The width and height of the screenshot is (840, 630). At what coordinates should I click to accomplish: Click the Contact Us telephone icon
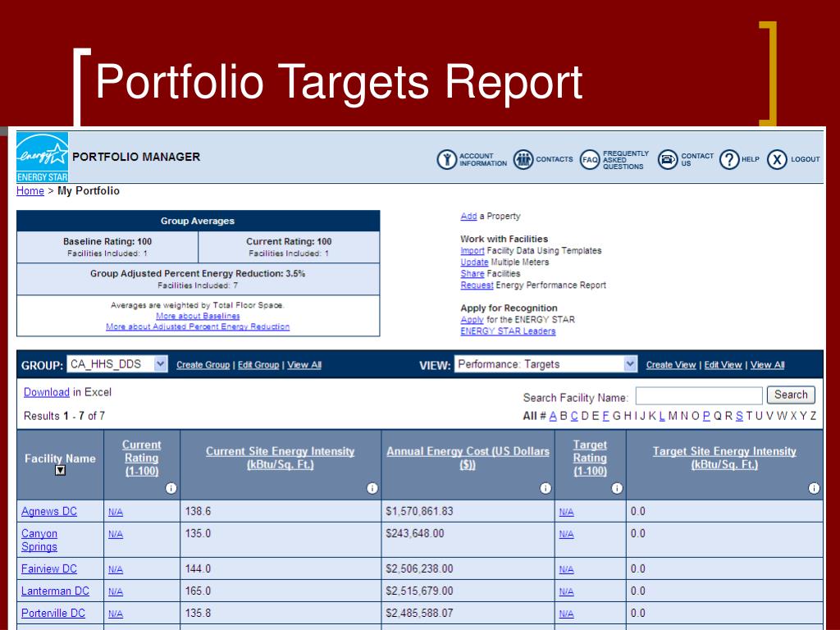(x=668, y=160)
